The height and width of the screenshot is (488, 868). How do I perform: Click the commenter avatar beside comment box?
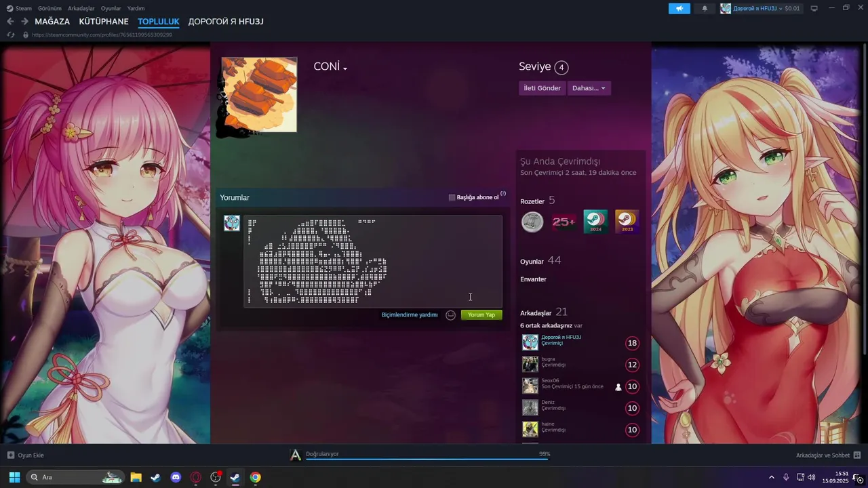(232, 224)
